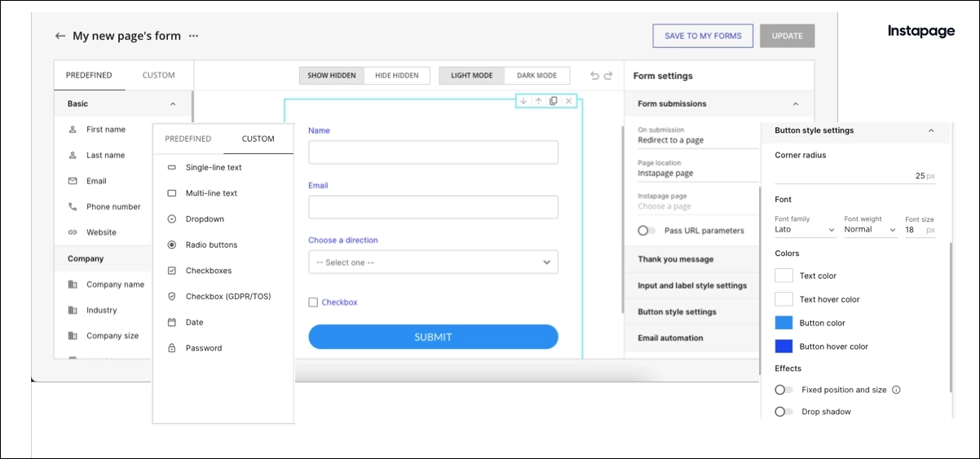The height and width of the screenshot is (459, 980).
Task: Click the Single-line text field icon
Action: (x=171, y=167)
